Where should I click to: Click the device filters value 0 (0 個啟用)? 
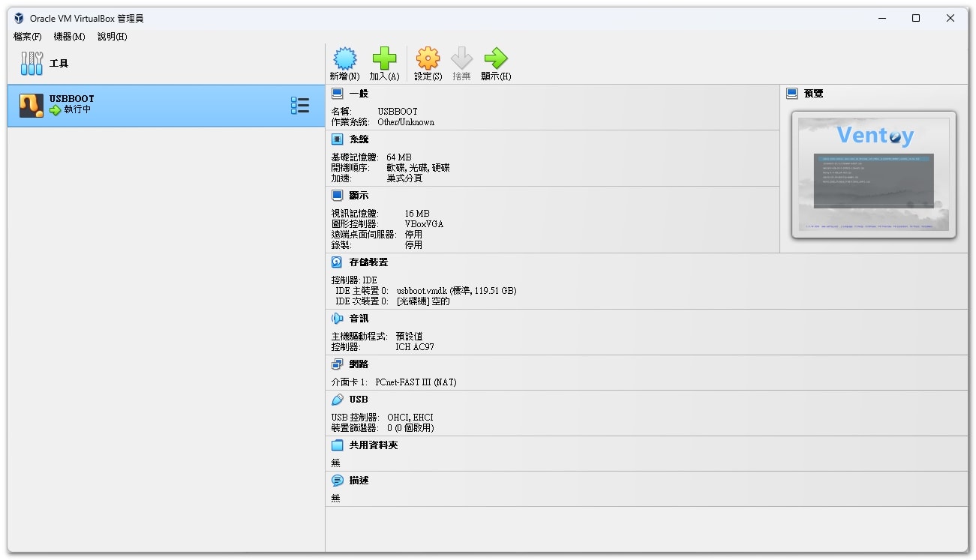point(410,428)
